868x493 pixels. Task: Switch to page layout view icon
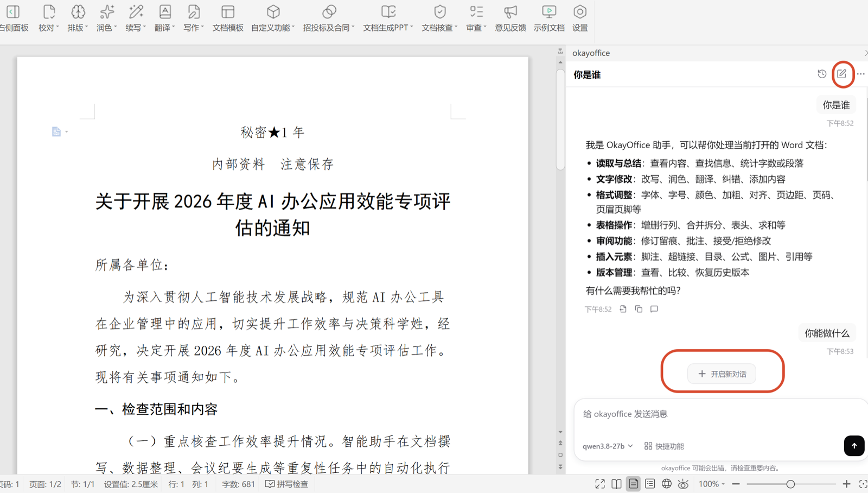[x=633, y=484]
